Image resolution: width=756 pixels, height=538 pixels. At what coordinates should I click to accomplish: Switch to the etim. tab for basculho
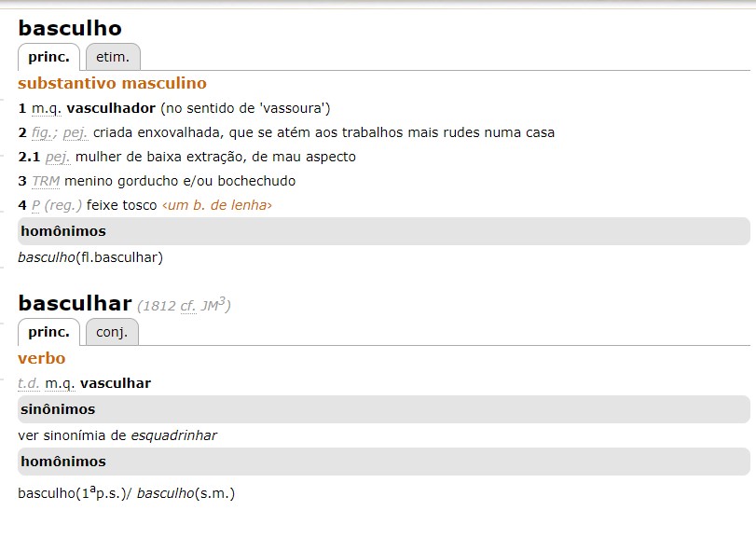(113, 57)
